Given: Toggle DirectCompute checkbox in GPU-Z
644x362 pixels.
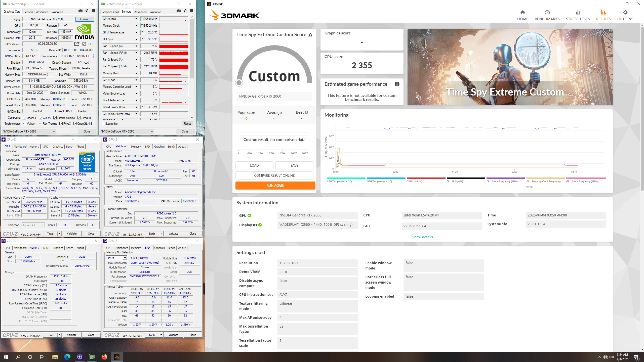Looking at the screenshot, I should [x=55, y=118].
